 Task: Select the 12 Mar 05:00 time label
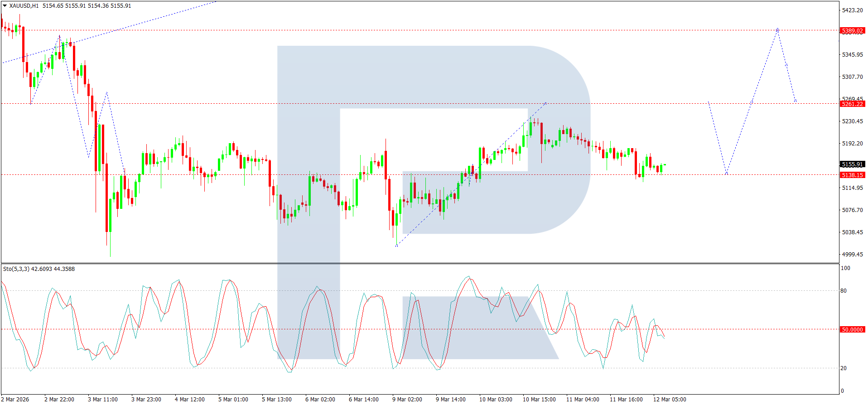pos(670,400)
